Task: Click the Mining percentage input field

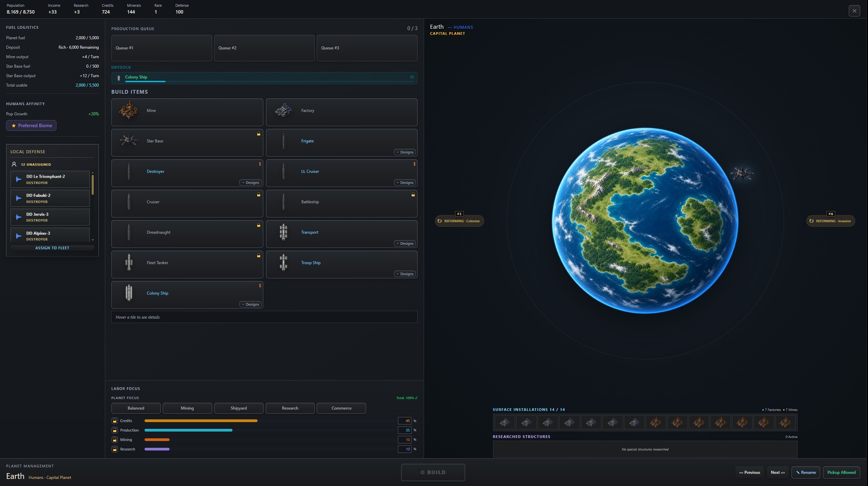Action: pyautogui.click(x=405, y=440)
